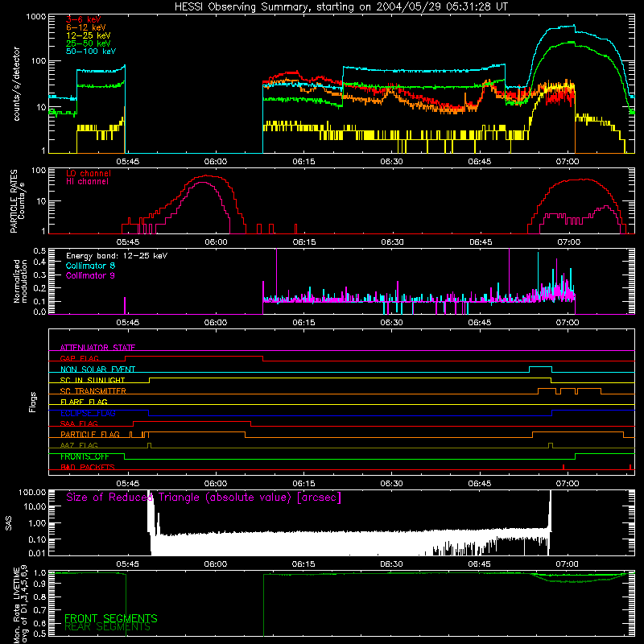This screenshot has height=644, width=644.
Task: Select the 50-100 keV legend label
Action: click(x=91, y=52)
